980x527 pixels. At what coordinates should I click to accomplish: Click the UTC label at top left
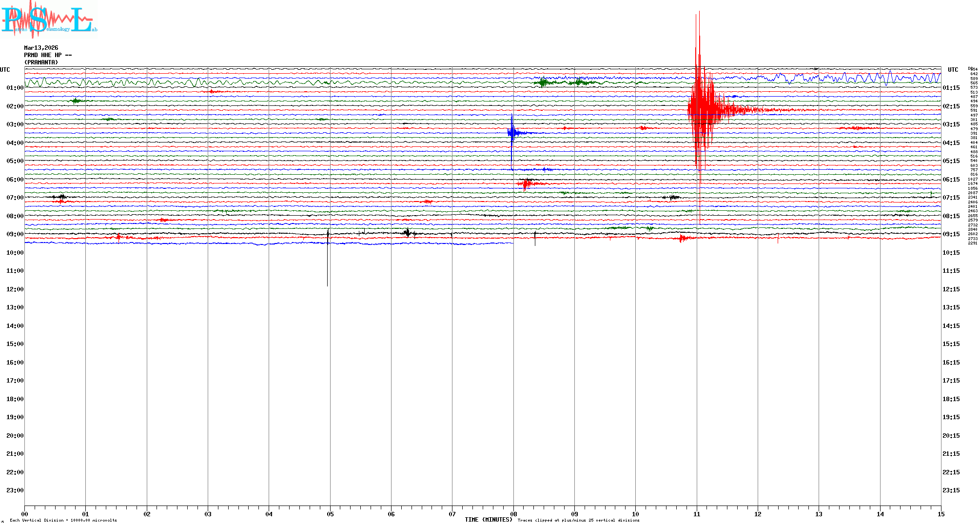(x=5, y=70)
